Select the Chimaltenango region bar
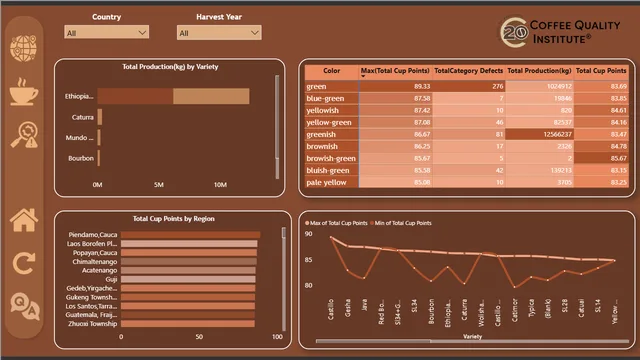Screen dimensions: 640x360 [189, 262]
